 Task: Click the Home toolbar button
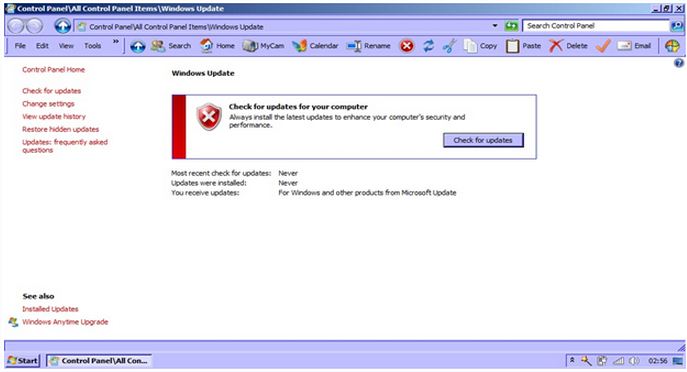(x=217, y=46)
